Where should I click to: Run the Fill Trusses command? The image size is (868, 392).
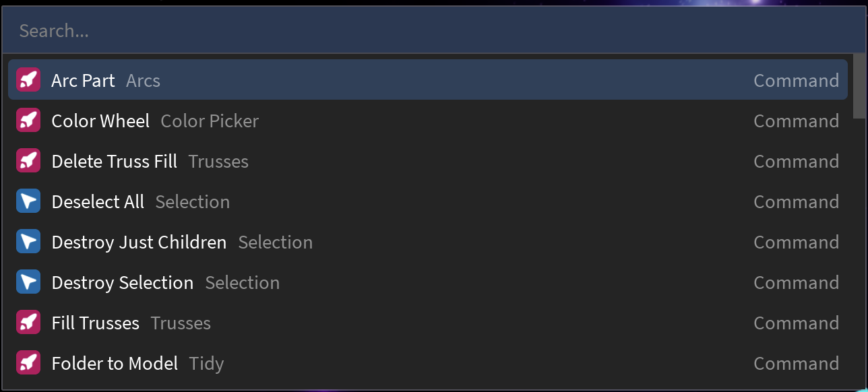click(96, 322)
